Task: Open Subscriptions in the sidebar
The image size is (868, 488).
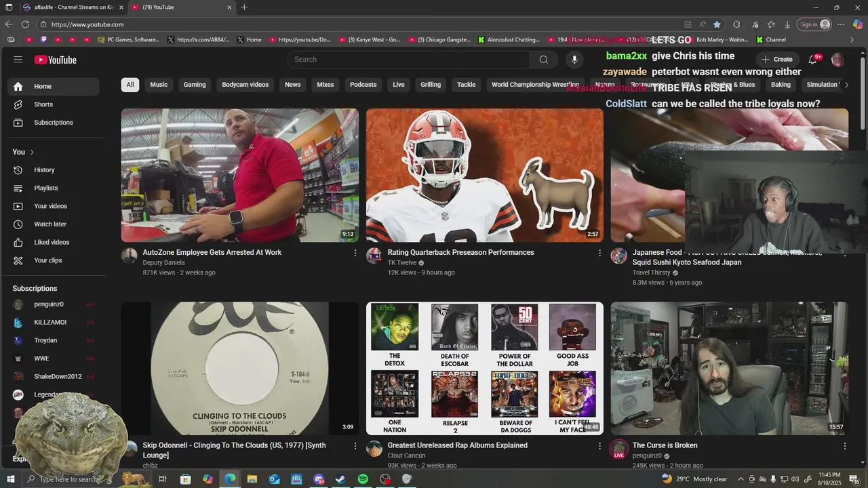Action: pyautogui.click(x=54, y=123)
